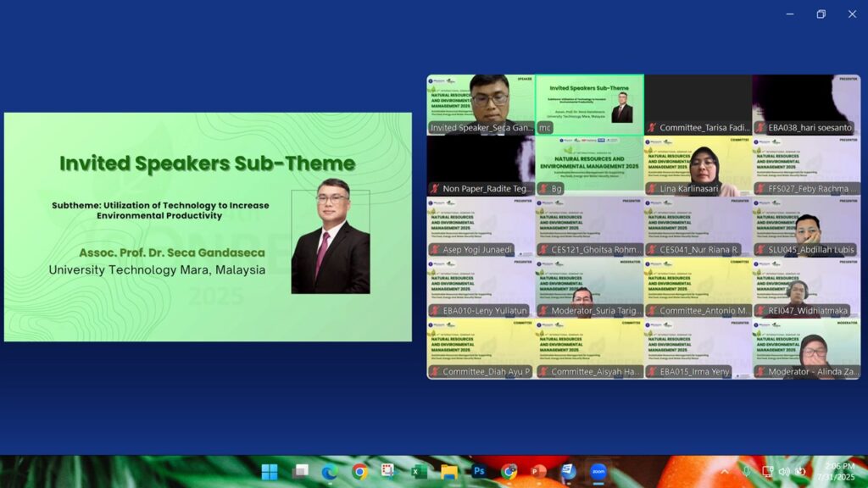Click muted mic icon on Asep Yogi Junaedi

pyautogui.click(x=436, y=250)
